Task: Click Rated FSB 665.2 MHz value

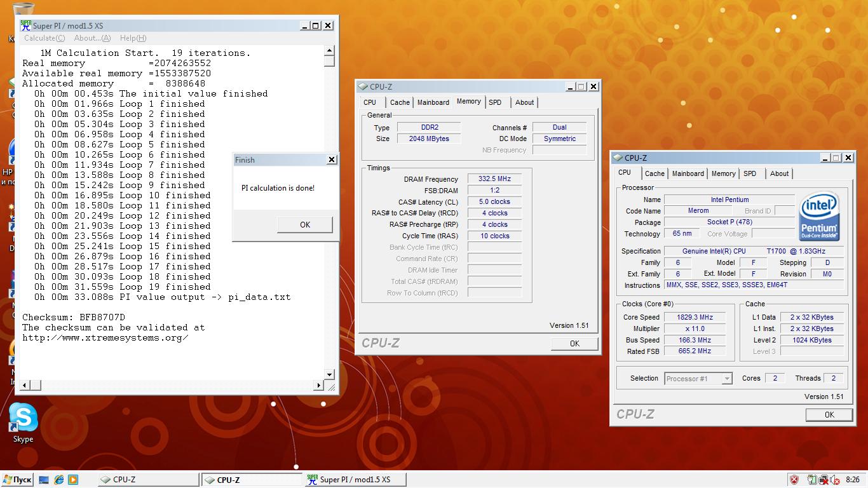Action: [x=695, y=351]
